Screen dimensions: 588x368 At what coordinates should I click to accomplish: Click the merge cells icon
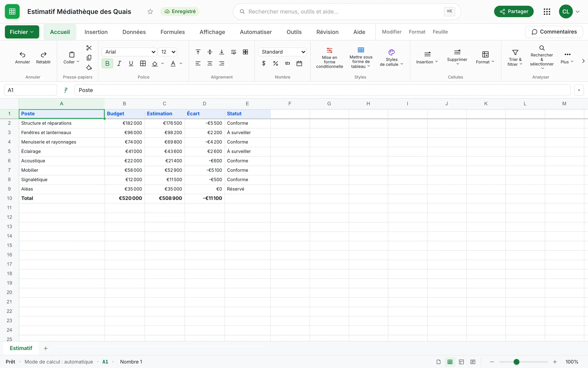[x=245, y=52]
